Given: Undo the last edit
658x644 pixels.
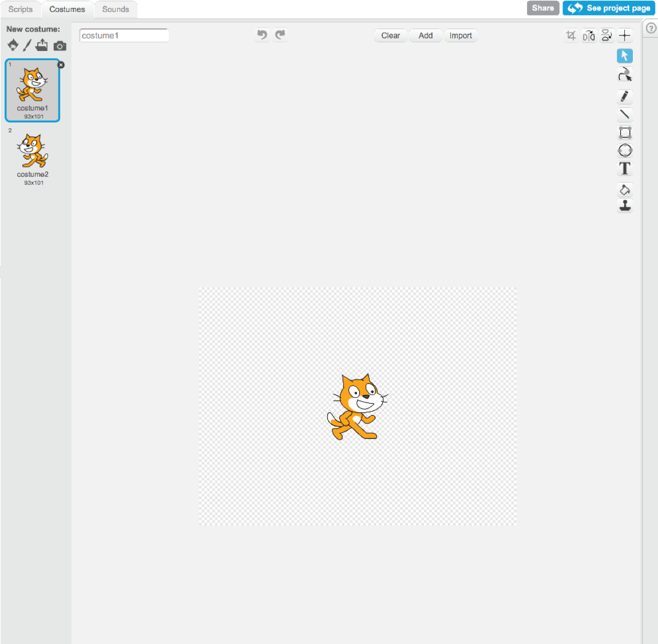Looking at the screenshot, I should pyautogui.click(x=262, y=35).
